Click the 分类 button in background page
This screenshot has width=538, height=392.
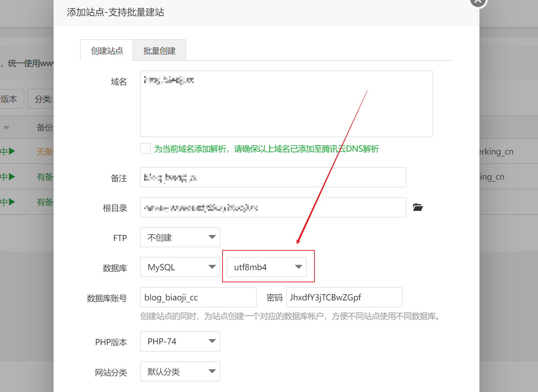point(40,99)
